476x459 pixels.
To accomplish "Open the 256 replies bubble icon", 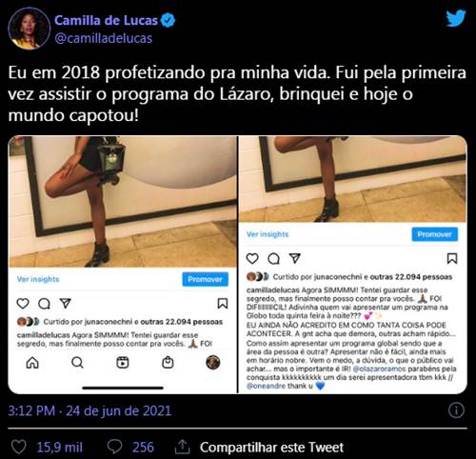I will tap(114, 447).
